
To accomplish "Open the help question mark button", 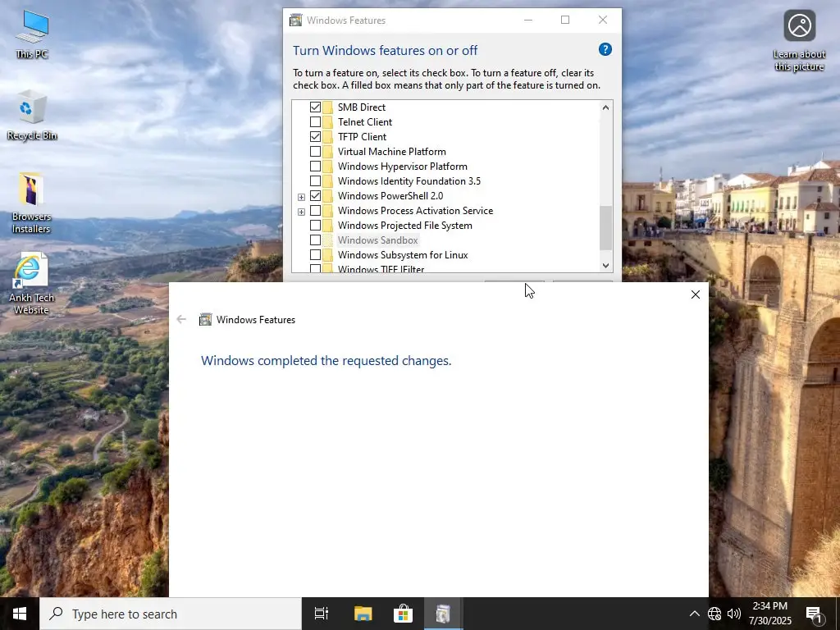I will pos(605,49).
